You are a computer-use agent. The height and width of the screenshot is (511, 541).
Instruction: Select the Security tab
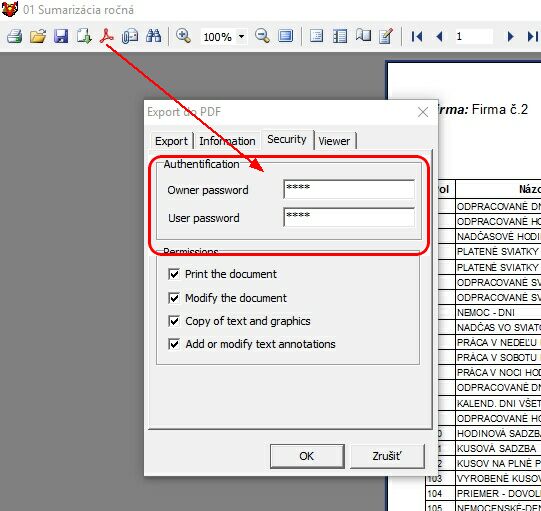(287, 139)
